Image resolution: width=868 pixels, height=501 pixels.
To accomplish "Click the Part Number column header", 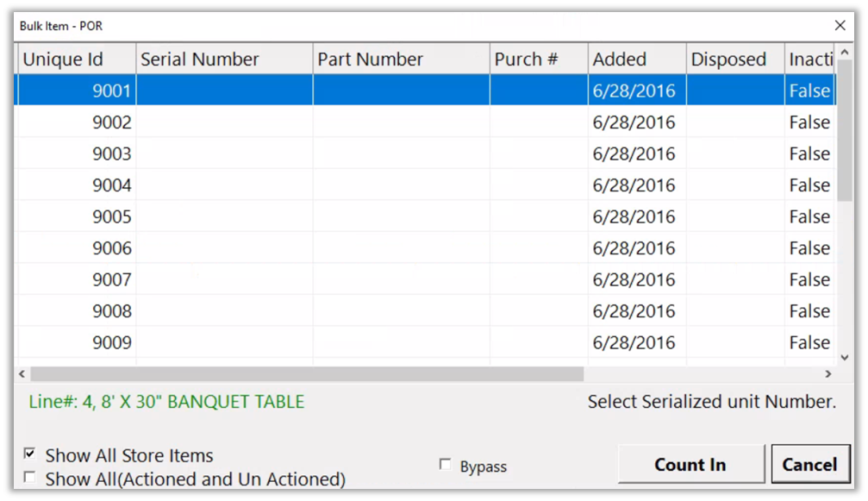I will click(x=401, y=59).
